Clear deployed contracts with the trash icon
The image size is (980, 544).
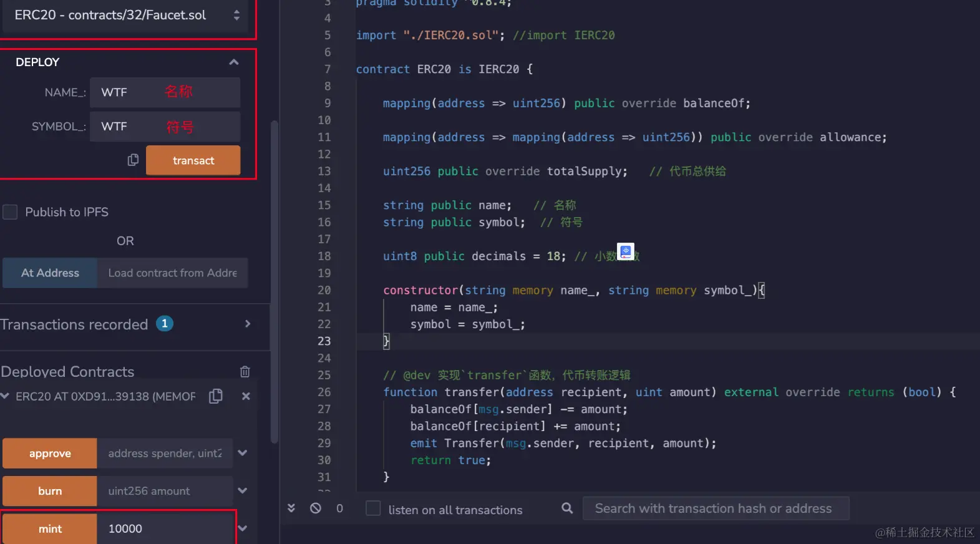click(x=245, y=372)
